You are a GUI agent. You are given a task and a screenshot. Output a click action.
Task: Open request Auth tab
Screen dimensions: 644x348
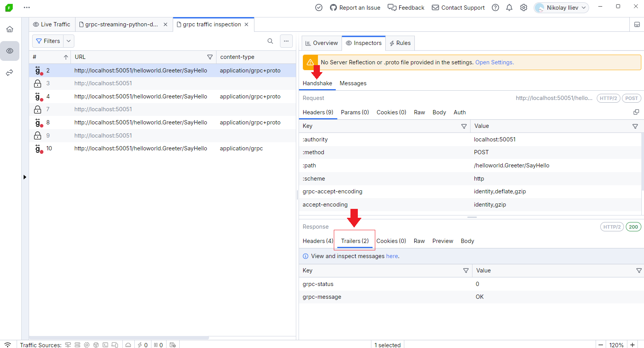click(x=460, y=112)
